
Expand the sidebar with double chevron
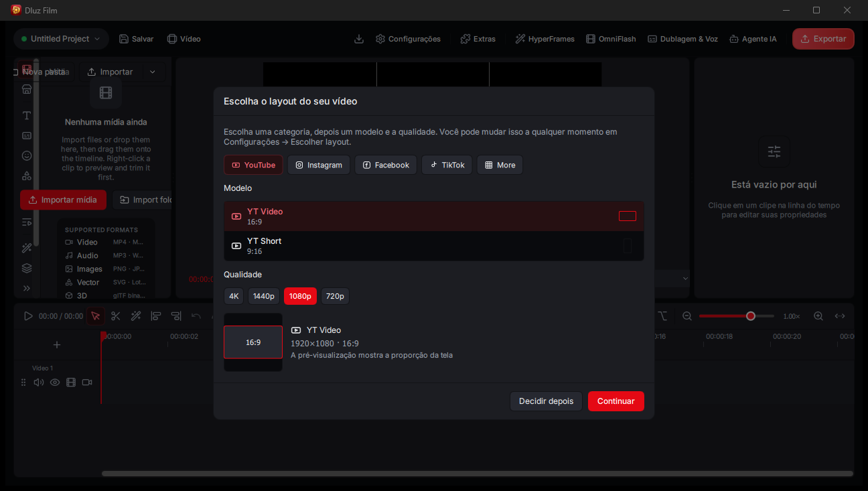tap(27, 288)
